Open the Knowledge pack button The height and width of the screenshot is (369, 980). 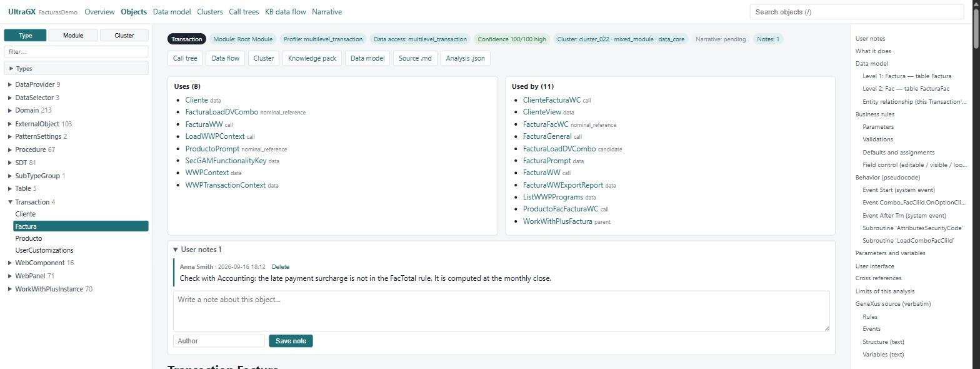312,58
